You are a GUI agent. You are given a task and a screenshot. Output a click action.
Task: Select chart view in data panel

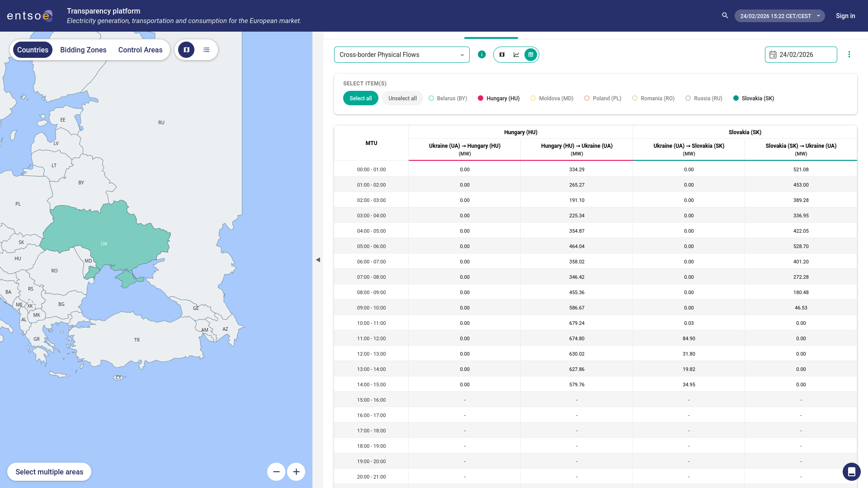[516, 55]
